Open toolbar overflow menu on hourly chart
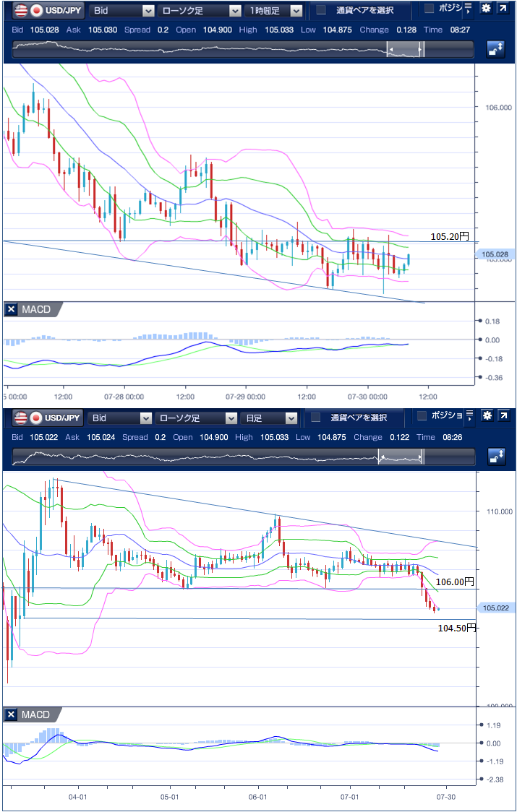 468,9
